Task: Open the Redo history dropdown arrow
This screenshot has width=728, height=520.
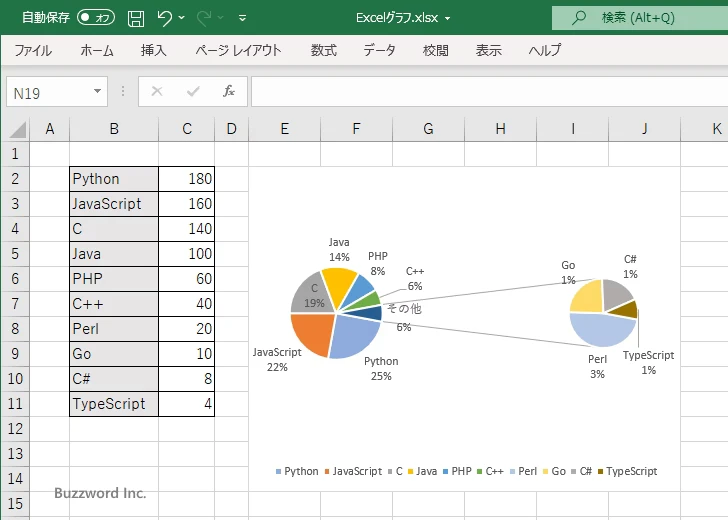Action: pyautogui.click(x=221, y=18)
